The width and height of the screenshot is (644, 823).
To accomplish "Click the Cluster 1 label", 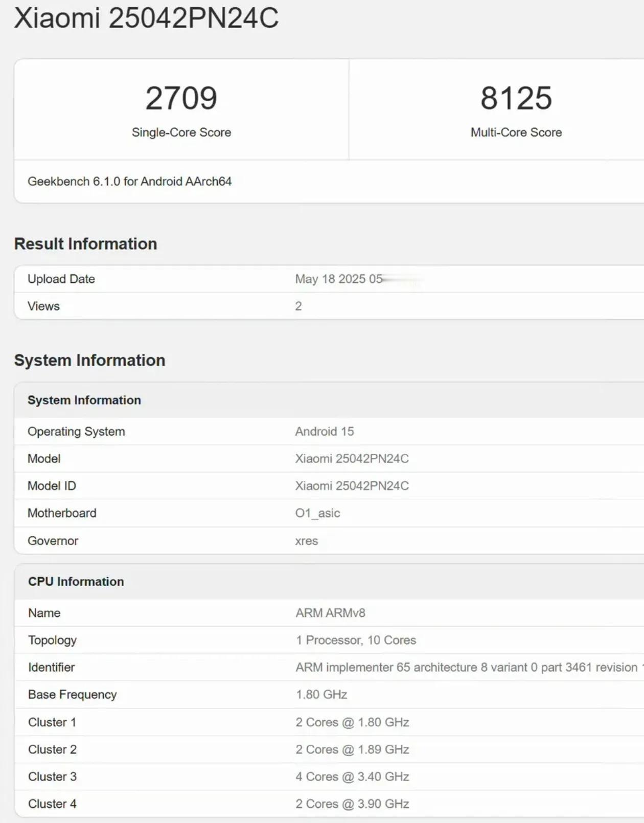I will point(52,722).
